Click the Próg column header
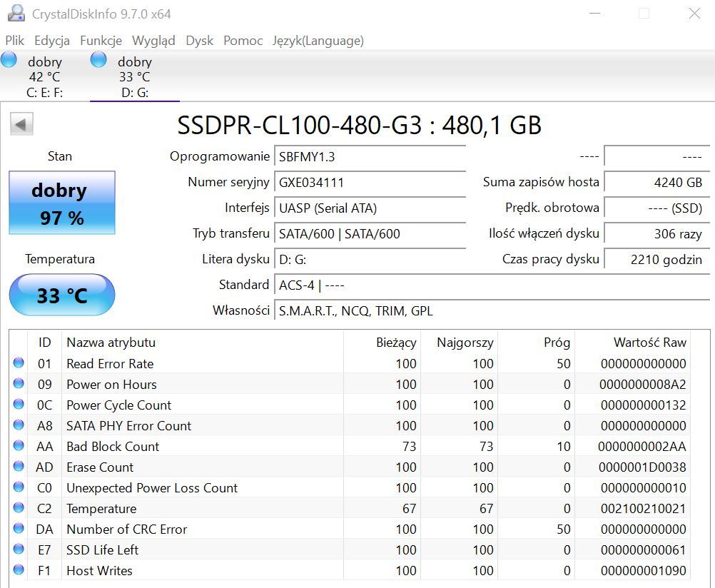 pos(537,342)
